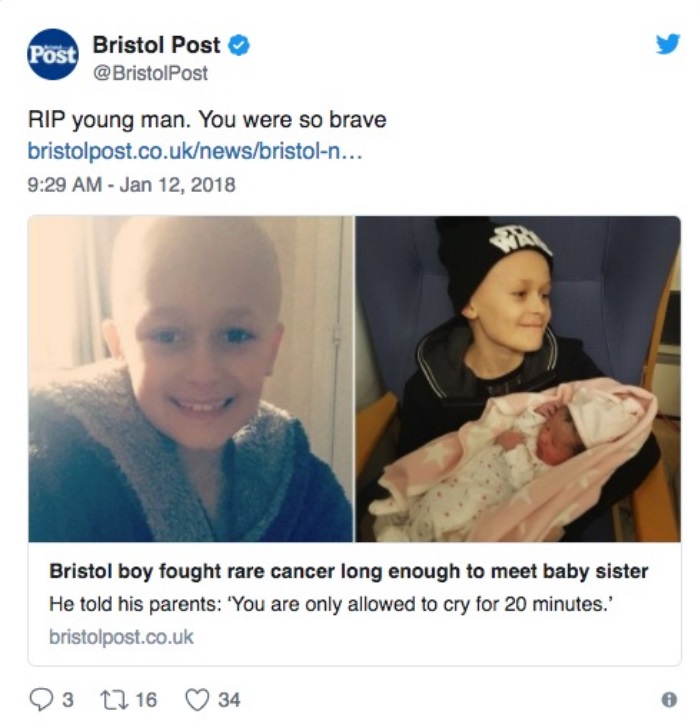Screen dimensions: 700x725
Task: Click the article description about crying 20 minutes
Action: [331, 604]
